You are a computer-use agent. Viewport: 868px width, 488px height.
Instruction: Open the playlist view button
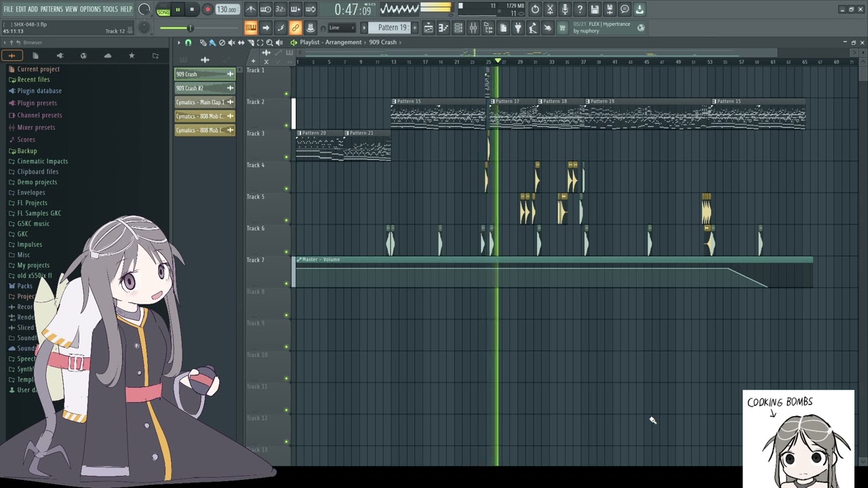coord(429,28)
